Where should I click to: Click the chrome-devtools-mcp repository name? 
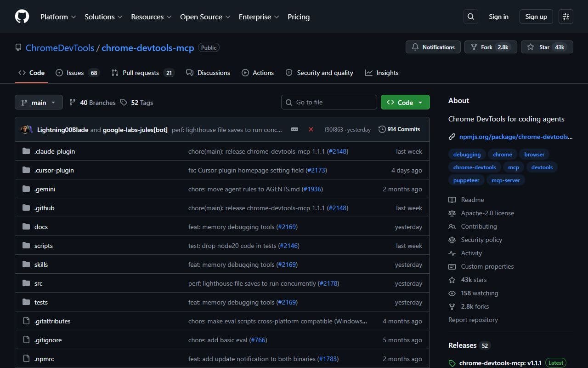[148, 48]
